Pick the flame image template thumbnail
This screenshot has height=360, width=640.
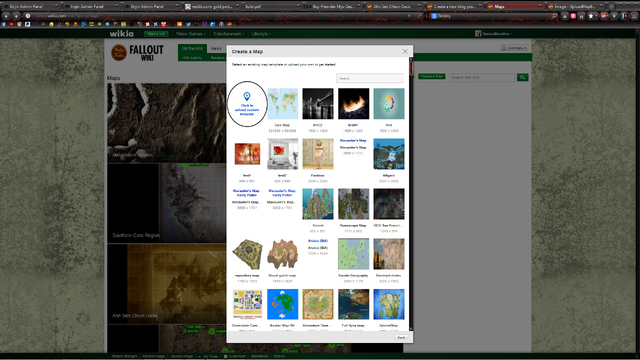pyautogui.click(x=353, y=104)
